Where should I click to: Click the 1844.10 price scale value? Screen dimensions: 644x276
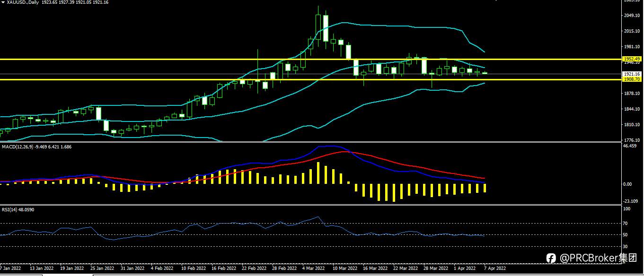(632, 109)
